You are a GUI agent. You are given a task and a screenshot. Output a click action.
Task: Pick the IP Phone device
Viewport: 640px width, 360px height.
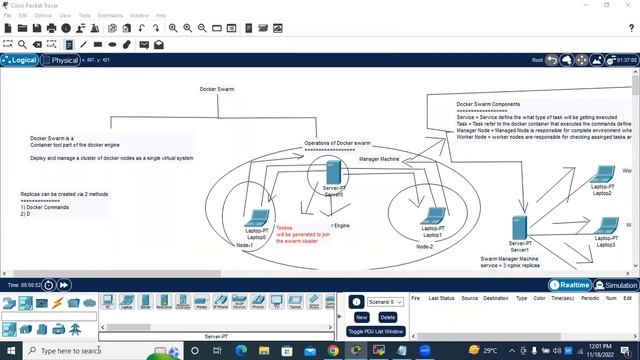point(220,302)
